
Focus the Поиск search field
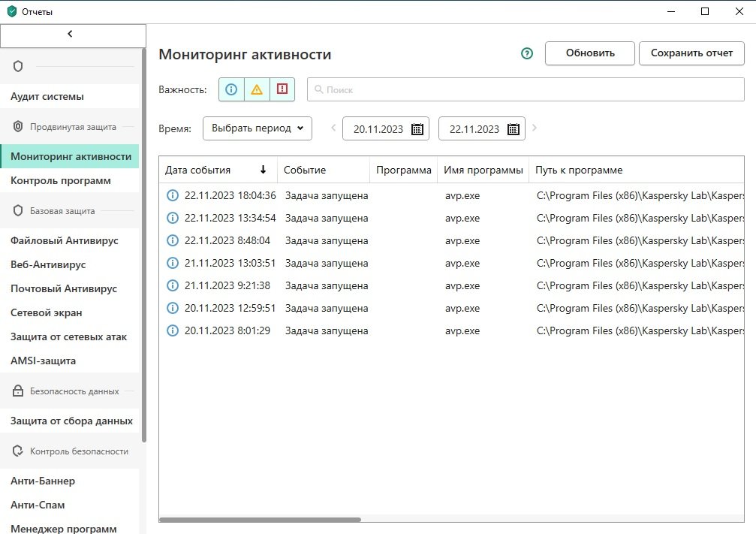[526, 89]
